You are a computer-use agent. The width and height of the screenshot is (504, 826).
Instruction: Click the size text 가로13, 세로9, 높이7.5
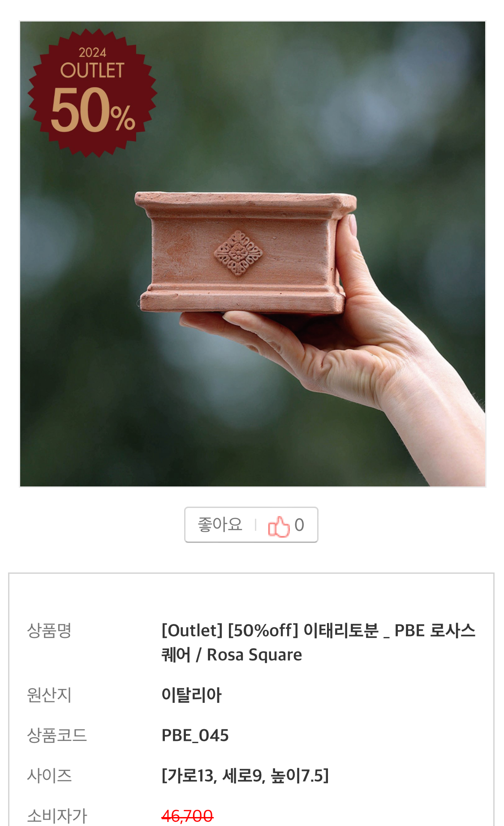(245, 775)
